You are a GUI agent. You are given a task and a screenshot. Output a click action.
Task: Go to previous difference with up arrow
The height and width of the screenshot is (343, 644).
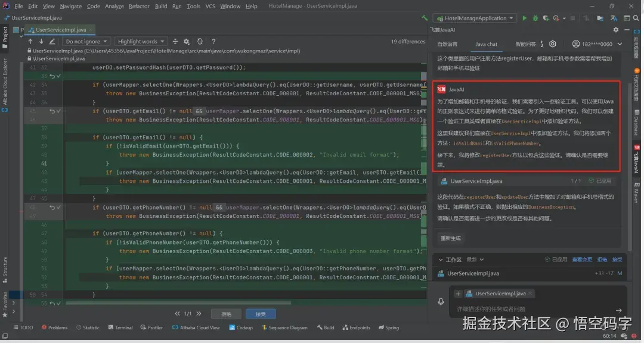point(30,42)
